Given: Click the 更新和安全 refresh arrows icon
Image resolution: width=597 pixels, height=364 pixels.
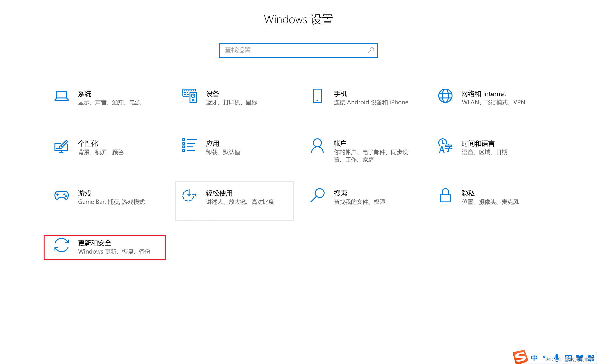Looking at the screenshot, I should (x=61, y=245).
